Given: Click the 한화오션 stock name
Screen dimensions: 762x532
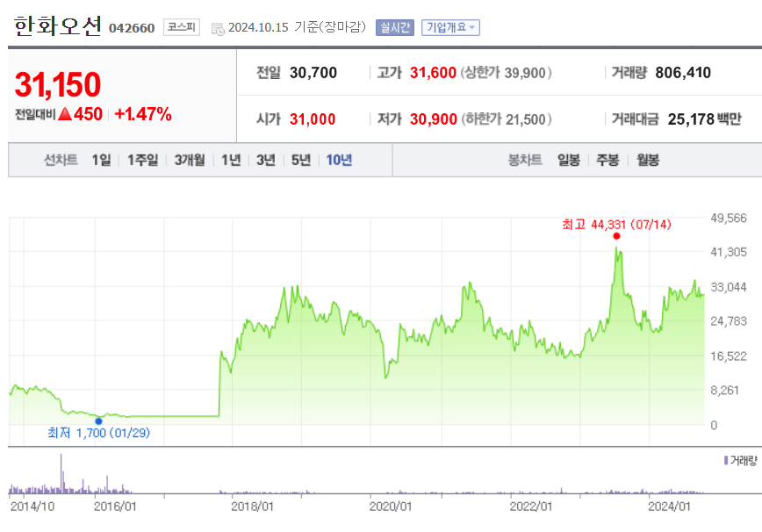Looking at the screenshot, I should pos(58,26).
